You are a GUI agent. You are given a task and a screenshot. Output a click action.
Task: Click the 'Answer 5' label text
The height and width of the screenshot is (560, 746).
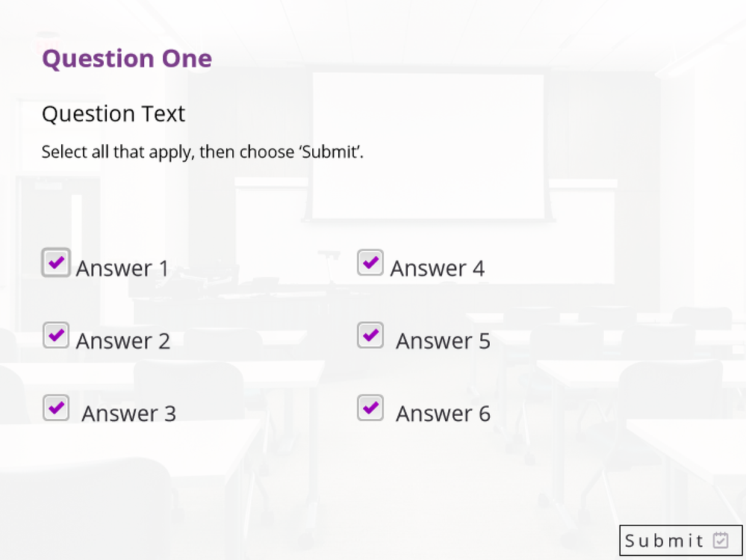click(444, 341)
